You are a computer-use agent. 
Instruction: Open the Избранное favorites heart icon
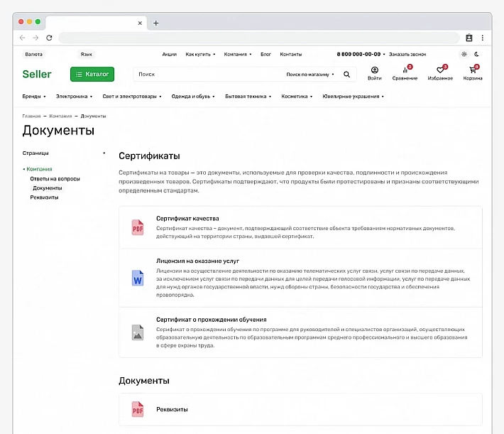(440, 70)
